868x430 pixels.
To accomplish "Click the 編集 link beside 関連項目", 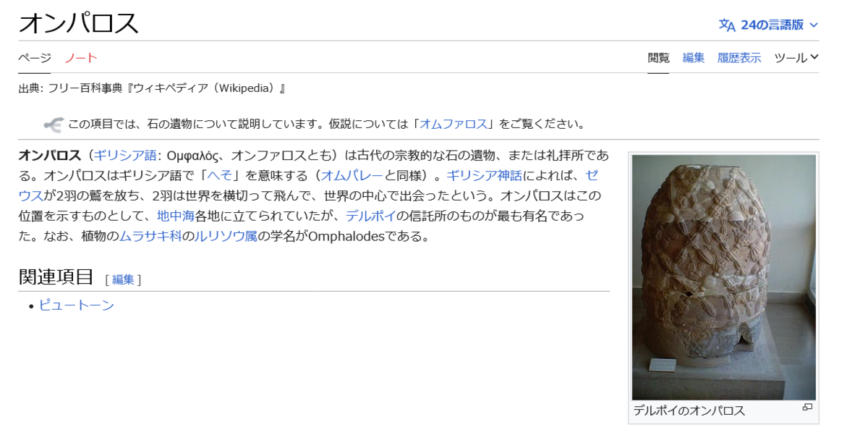I will pyautogui.click(x=123, y=279).
